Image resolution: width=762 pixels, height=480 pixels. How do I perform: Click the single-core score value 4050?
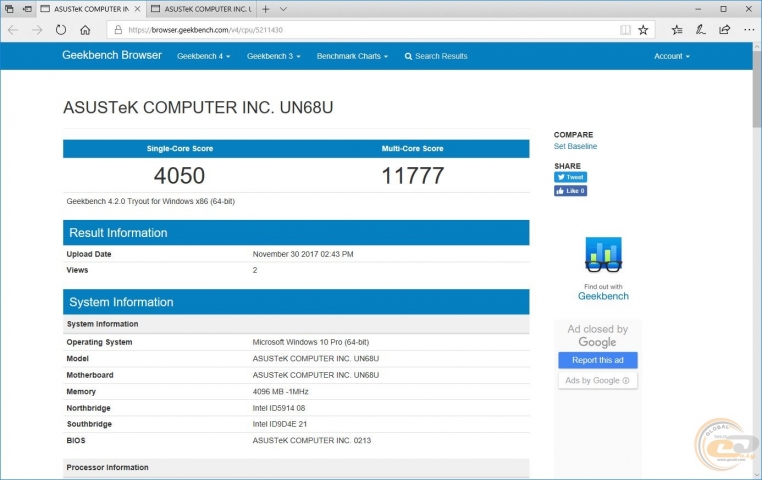point(179,175)
